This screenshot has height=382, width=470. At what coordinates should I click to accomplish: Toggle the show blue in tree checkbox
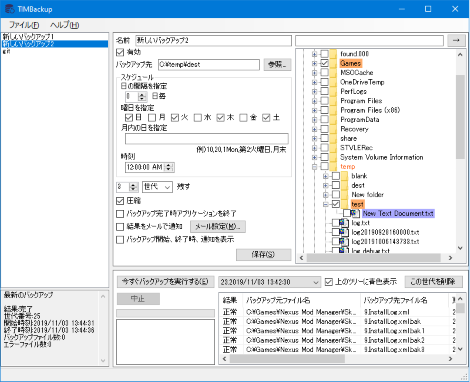click(x=329, y=282)
